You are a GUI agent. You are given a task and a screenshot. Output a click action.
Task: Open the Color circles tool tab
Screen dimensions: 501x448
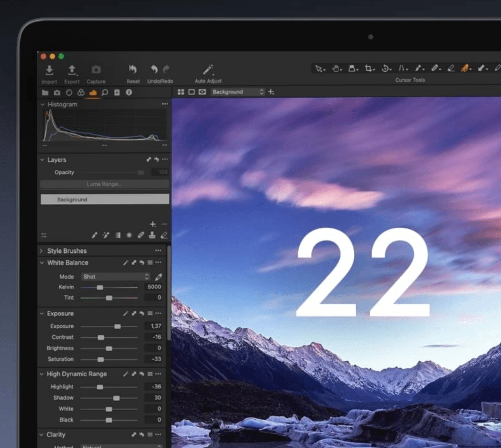(x=81, y=92)
